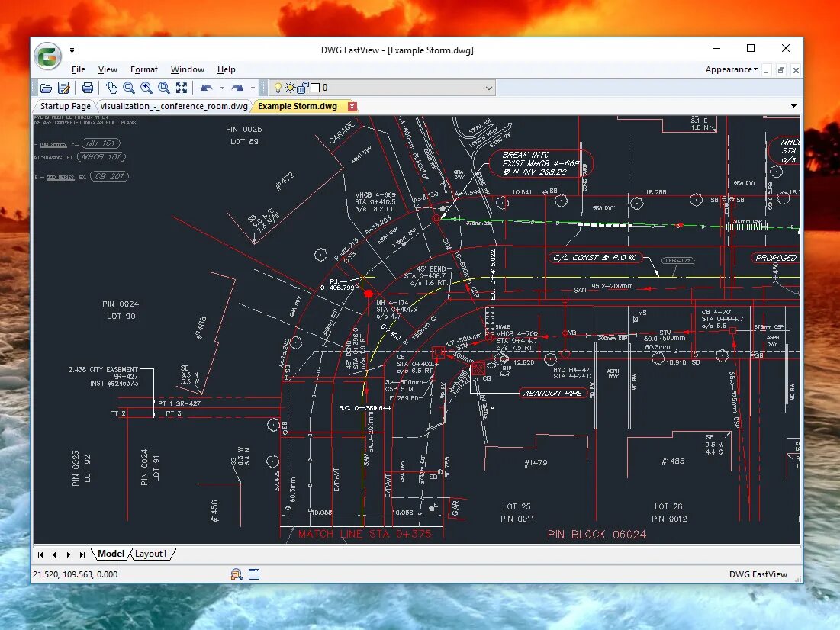Viewport: 840px width, 630px height.
Task: Go to the next layout tab
Action: tap(68, 554)
